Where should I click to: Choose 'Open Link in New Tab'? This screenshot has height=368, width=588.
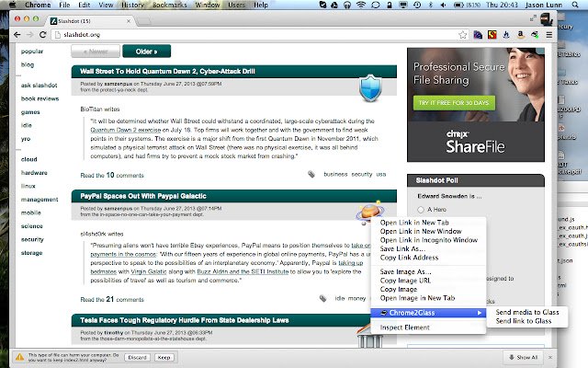(414, 223)
